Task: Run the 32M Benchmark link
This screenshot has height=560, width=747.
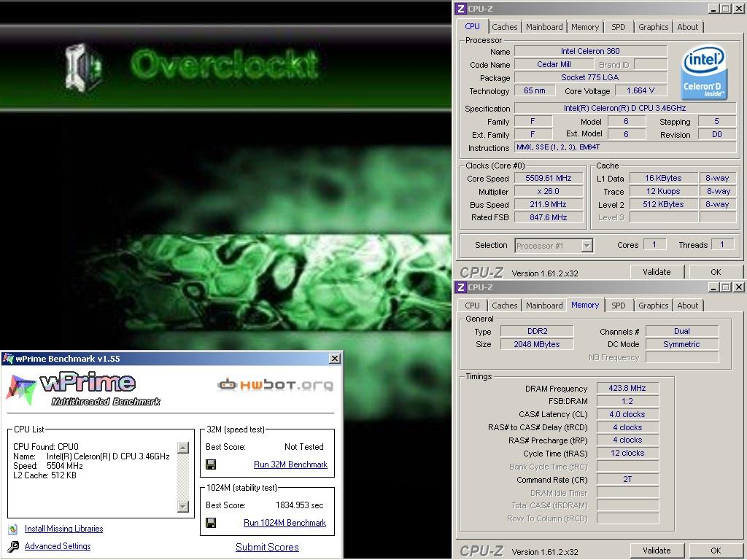Action: pos(290,464)
